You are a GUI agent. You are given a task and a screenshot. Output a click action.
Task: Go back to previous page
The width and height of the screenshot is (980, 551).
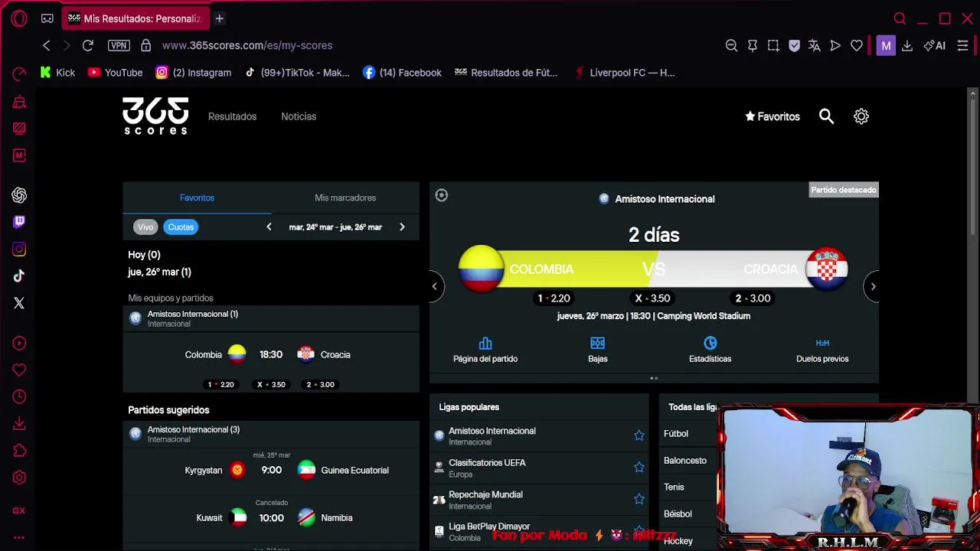[47, 45]
